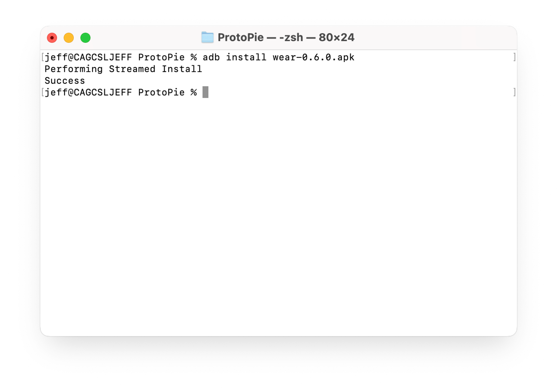
Task: Click the ProtoPie name in the window title
Action: (x=241, y=37)
